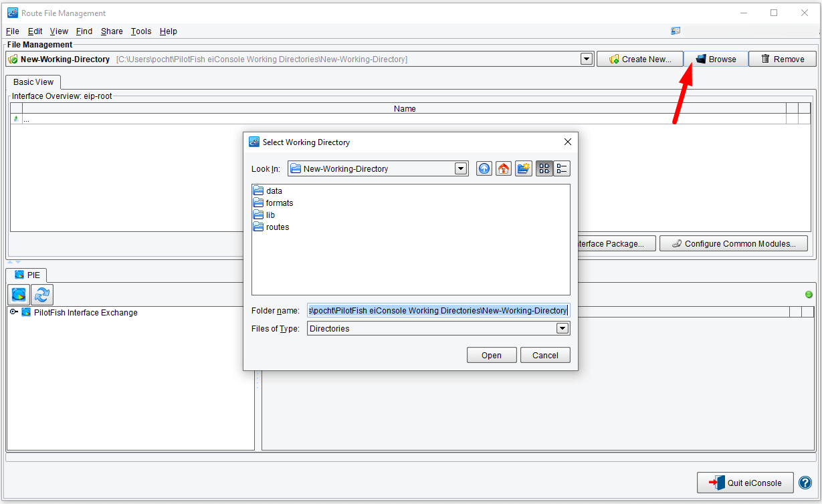Click the Create New Folder icon
The height and width of the screenshot is (504, 822).
click(524, 168)
